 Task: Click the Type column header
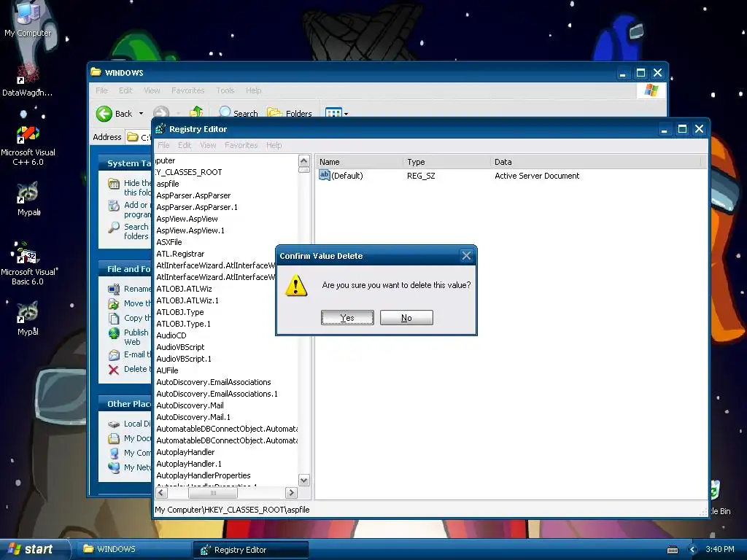tap(447, 162)
